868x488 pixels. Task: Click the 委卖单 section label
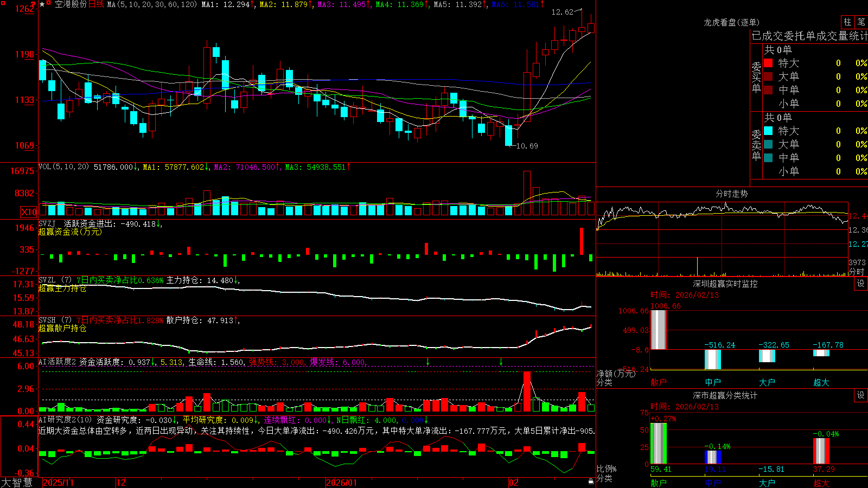pos(756,145)
